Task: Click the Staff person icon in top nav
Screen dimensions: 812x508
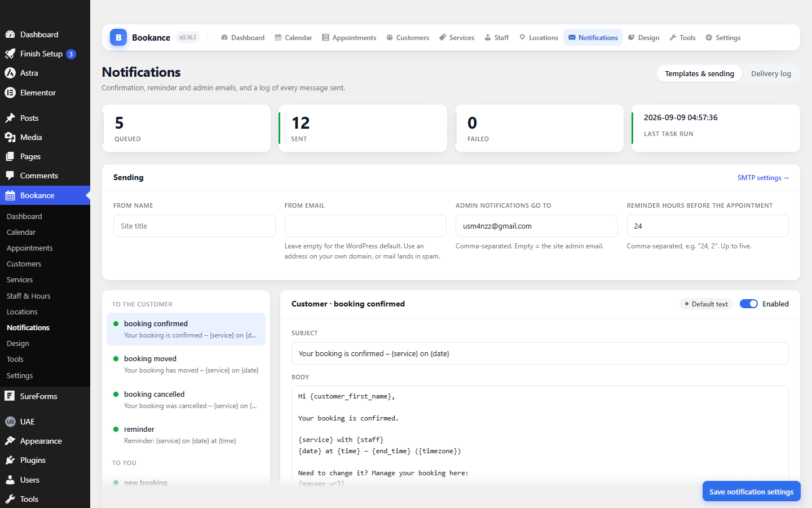Action: coord(488,37)
